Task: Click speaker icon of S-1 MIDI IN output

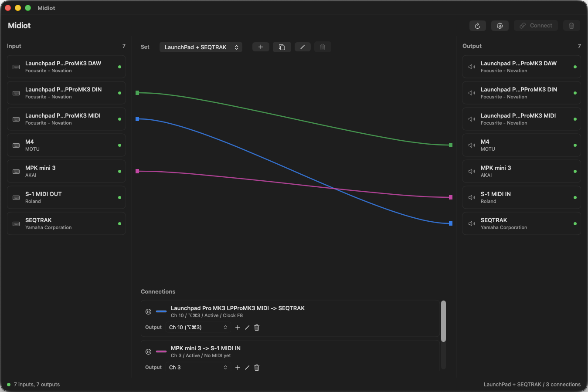Action: tap(472, 198)
